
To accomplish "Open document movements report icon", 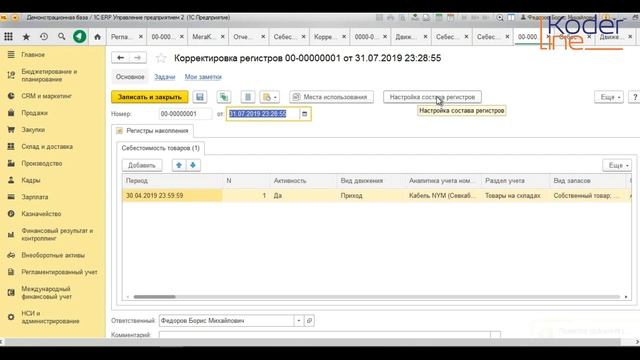I will pyautogui.click(x=247, y=97).
